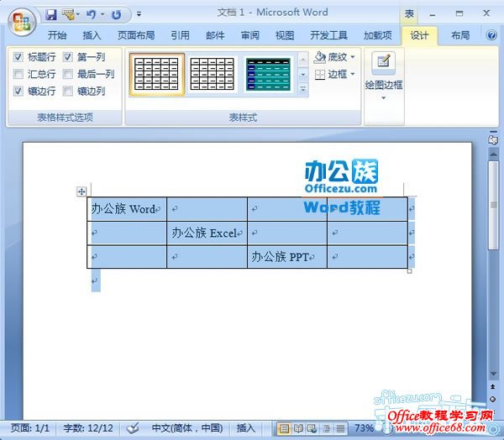
Task: Open the 引用 ribbon tab
Action: tap(180, 35)
